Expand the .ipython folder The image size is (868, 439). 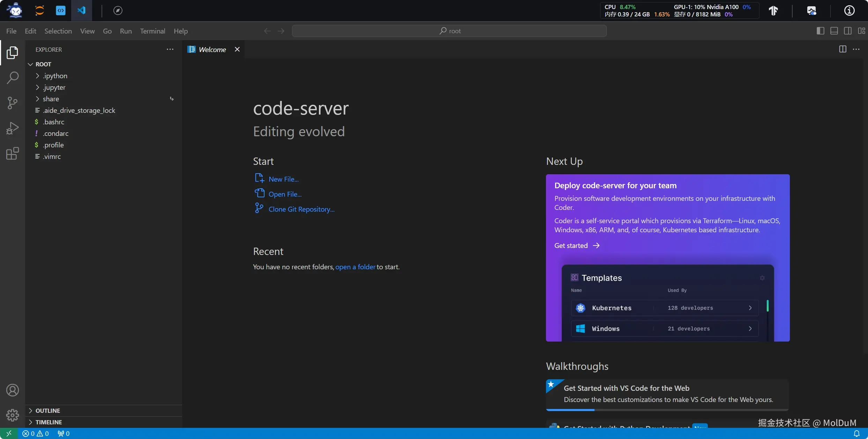(x=55, y=76)
